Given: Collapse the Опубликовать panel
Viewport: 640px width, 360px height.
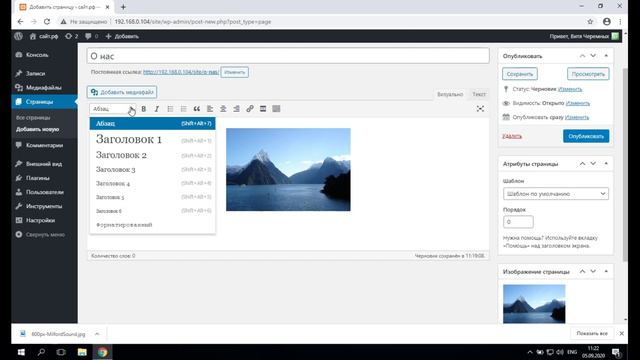Looking at the screenshot, I should coord(606,56).
